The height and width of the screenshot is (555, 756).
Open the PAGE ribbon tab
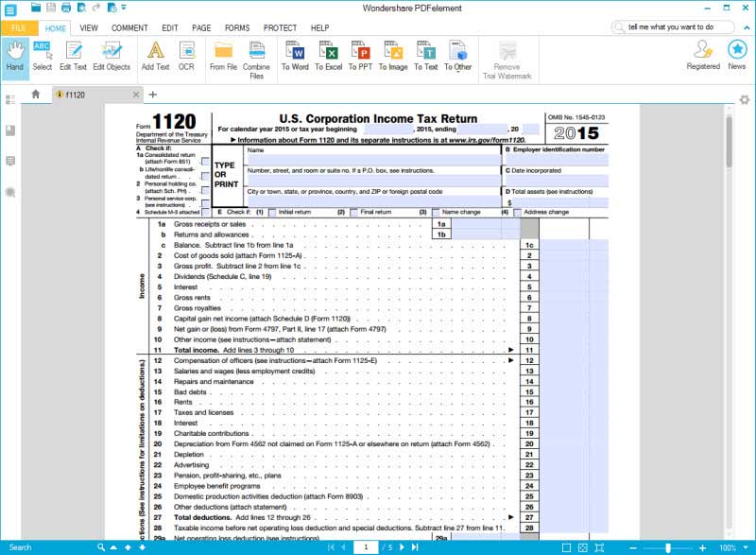(x=201, y=28)
